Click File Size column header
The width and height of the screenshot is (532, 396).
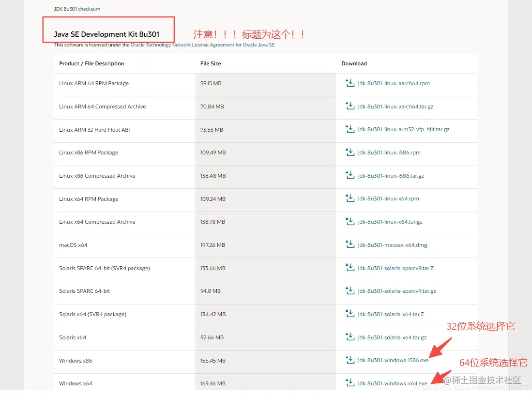[x=211, y=63]
